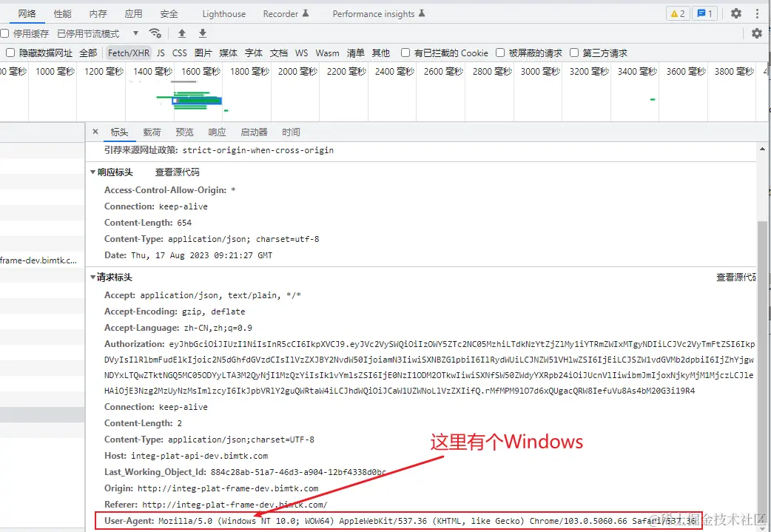Toggle the 停用缓存 checkbox

(5, 33)
